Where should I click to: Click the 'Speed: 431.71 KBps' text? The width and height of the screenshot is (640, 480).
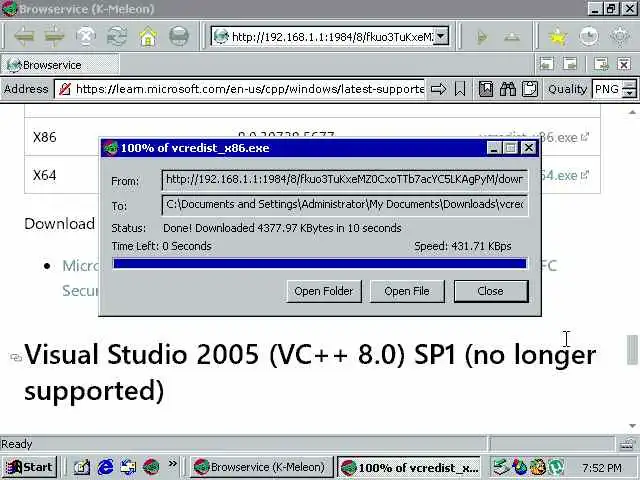click(x=462, y=246)
